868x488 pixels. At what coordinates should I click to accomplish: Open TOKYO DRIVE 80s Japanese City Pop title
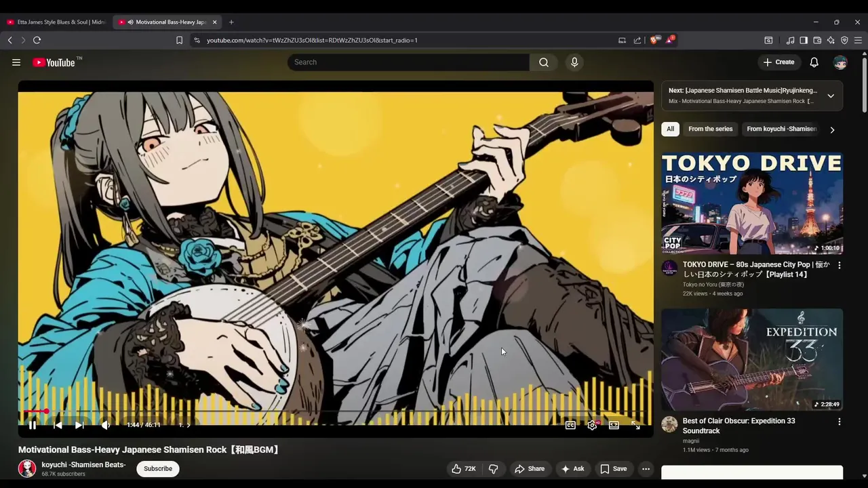[x=756, y=270]
